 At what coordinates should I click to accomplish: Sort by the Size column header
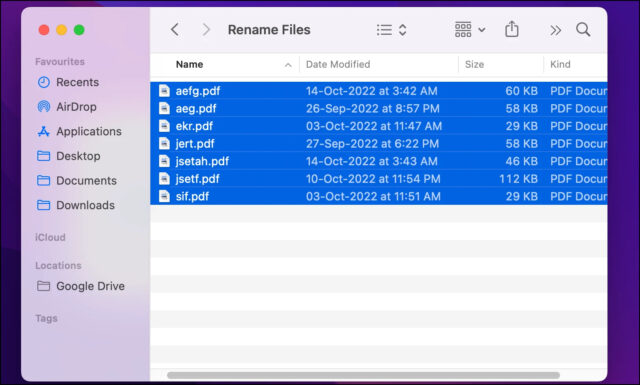(x=474, y=65)
